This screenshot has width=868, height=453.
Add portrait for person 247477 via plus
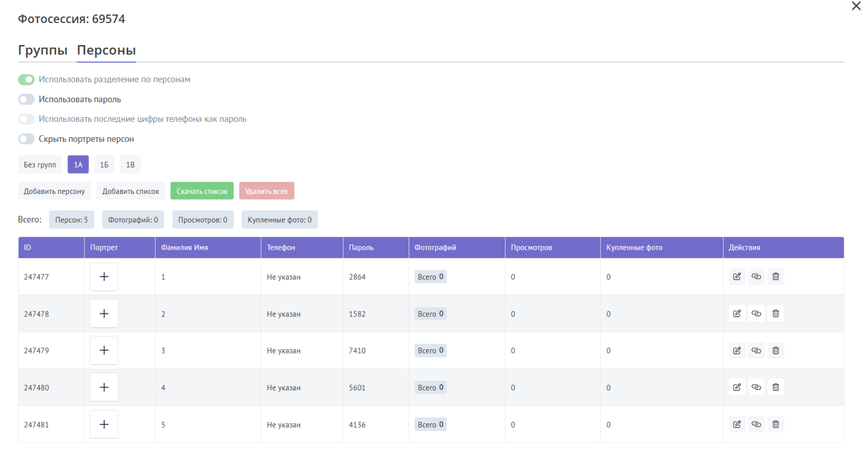pyautogui.click(x=104, y=277)
